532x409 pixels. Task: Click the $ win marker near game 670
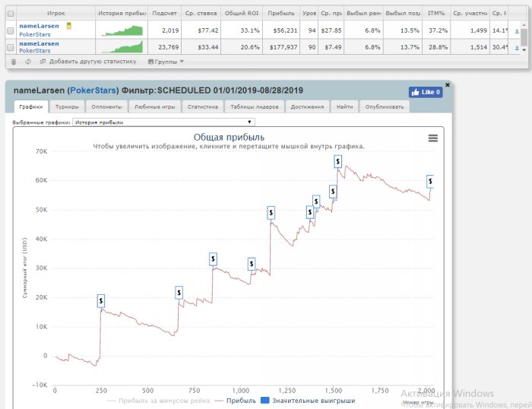(x=179, y=293)
